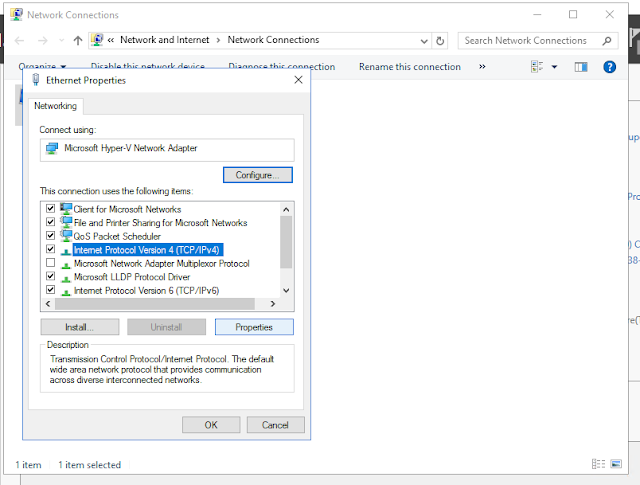Cancel the Ethernet Properties dialog
This screenshot has height=485, width=640.
coord(276,425)
